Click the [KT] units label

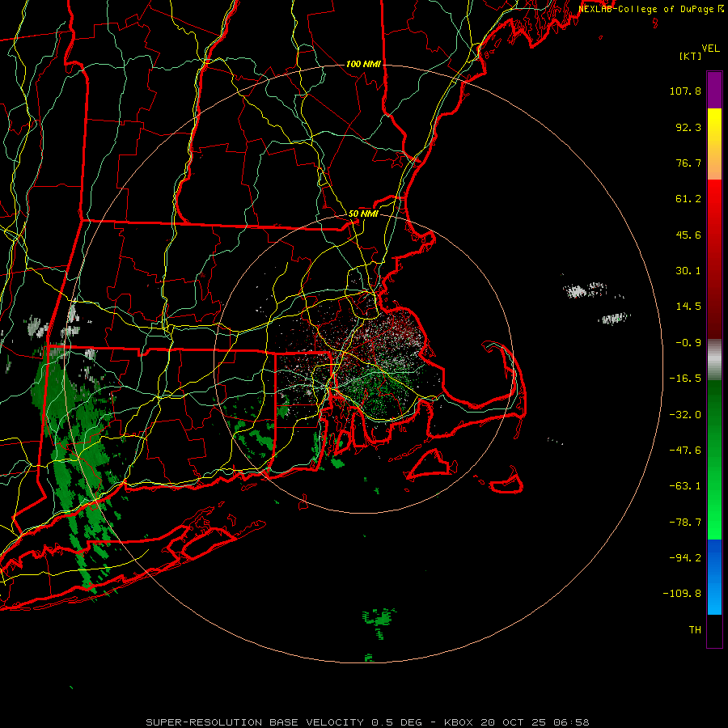click(x=691, y=56)
